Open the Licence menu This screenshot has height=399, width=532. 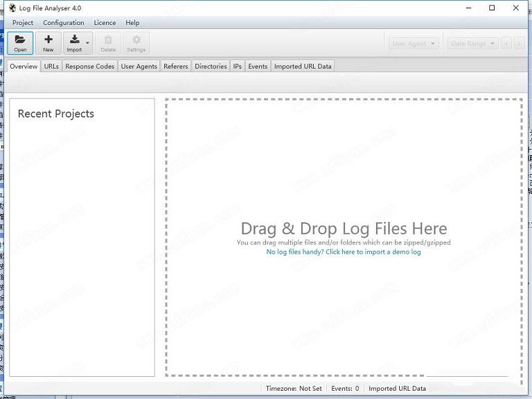pyautogui.click(x=105, y=23)
